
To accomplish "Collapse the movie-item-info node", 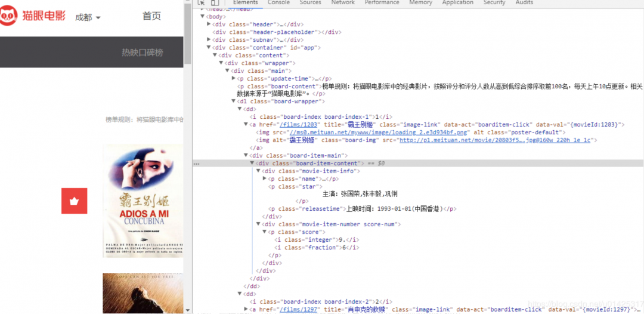I will (x=258, y=171).
